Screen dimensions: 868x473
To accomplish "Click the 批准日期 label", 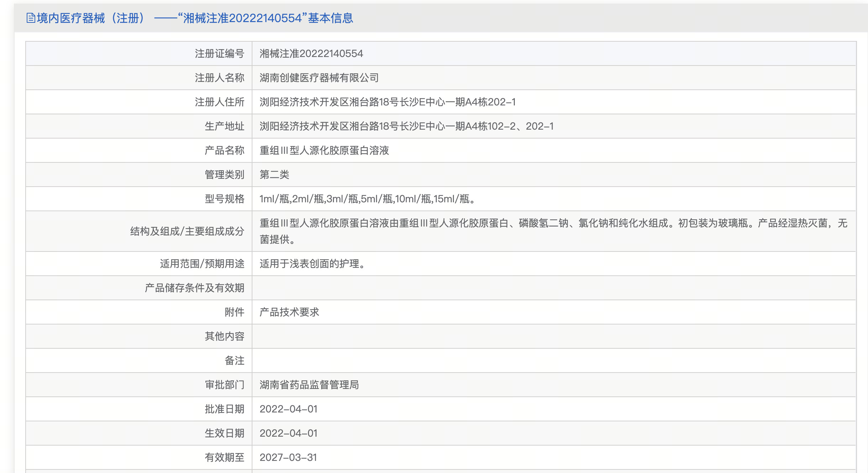I will pos(224,409).
